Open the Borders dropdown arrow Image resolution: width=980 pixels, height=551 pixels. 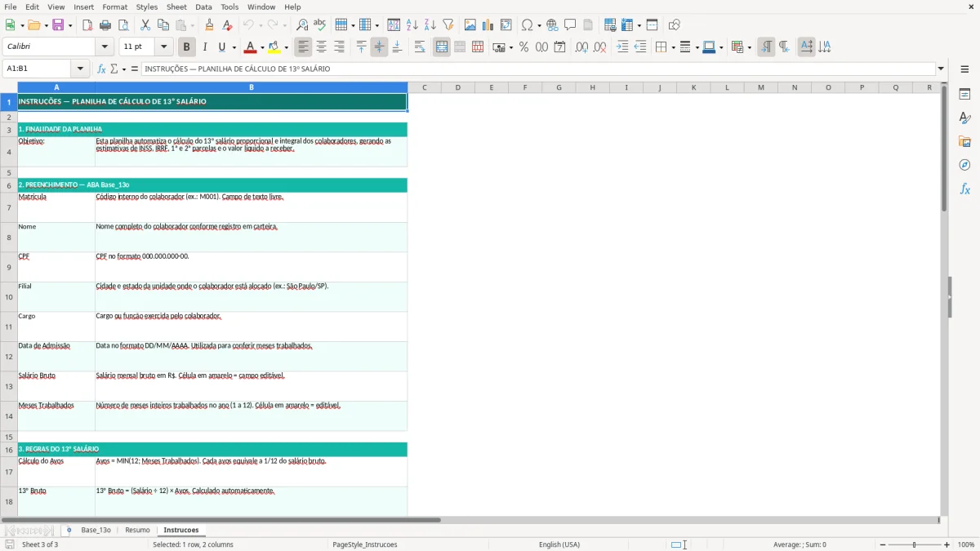672,47
